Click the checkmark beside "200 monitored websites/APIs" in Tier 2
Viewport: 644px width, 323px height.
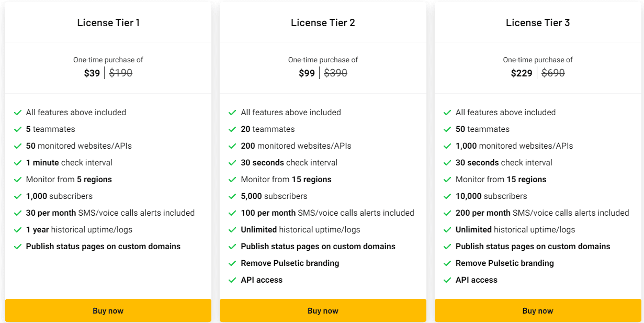tap(232, 146)
